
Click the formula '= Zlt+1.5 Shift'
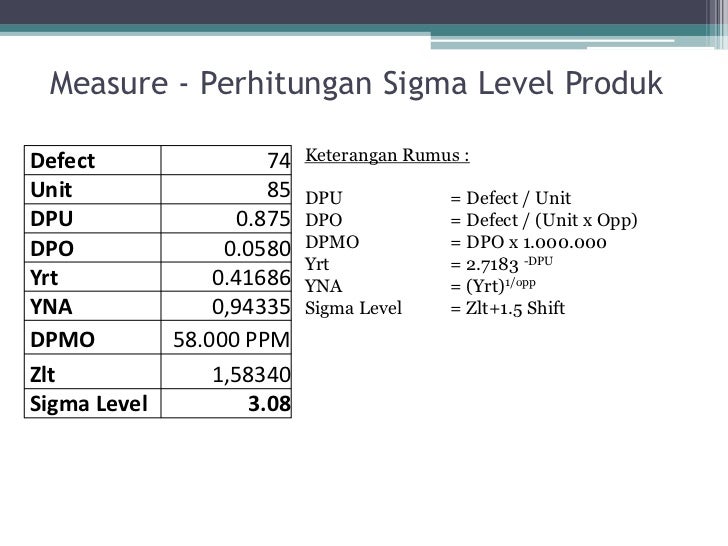(x=507, y=308)
